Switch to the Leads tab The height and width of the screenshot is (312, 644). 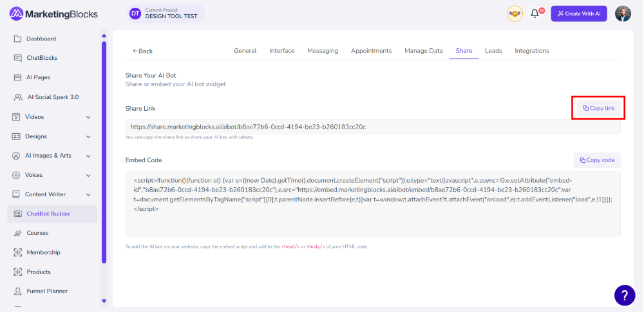(x=493, y=51)
